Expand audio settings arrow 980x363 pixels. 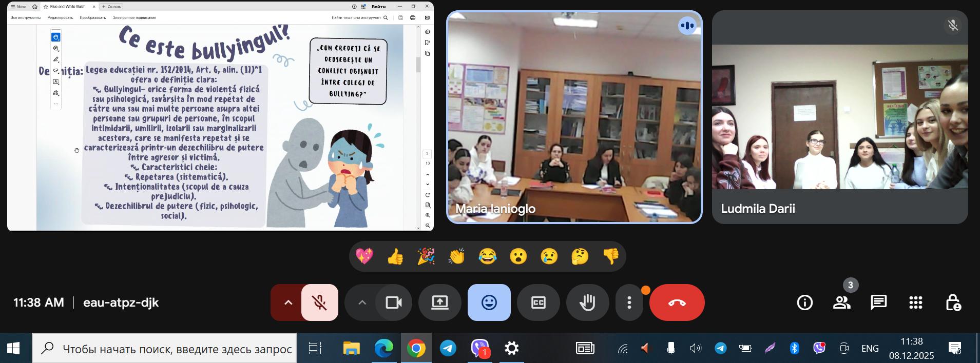pos(288,302)
